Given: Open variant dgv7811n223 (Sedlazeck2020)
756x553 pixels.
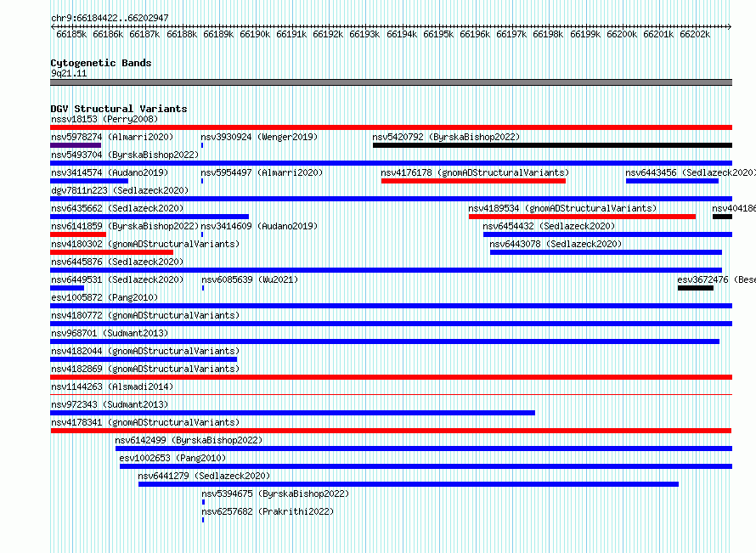Looking at the screenshot, I should click(120, 190).
